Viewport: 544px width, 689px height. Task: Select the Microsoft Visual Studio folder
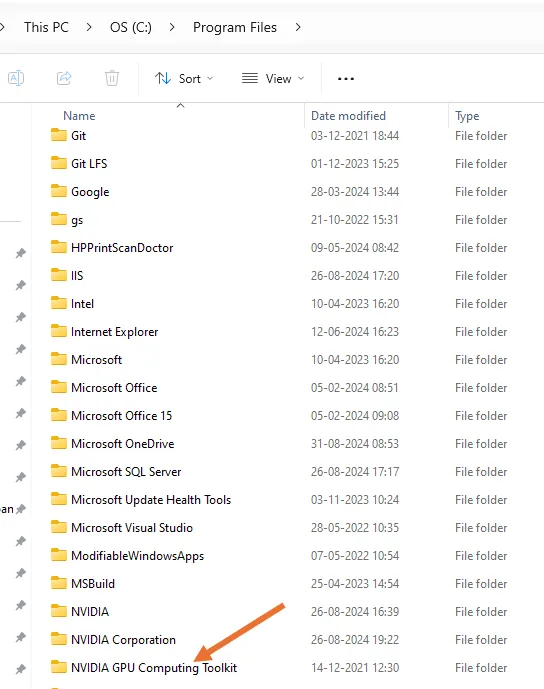(x=132, y=528)
